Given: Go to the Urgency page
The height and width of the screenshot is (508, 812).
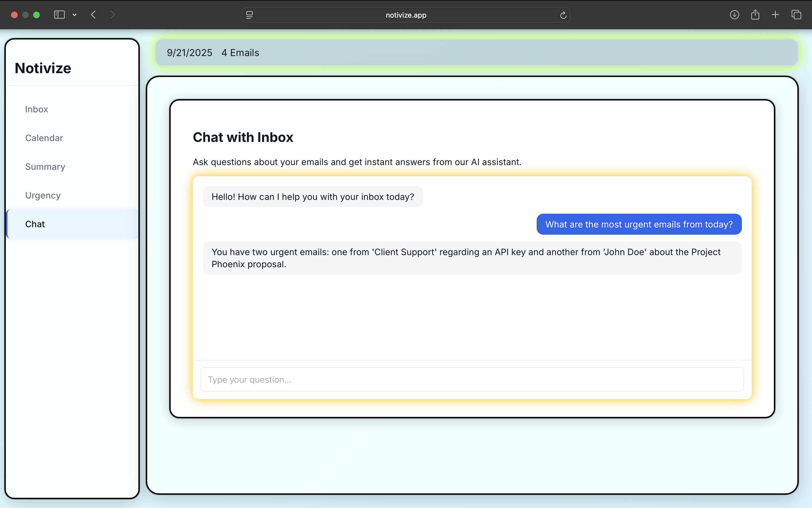Looking at the screenshot, I should [43, 195].
